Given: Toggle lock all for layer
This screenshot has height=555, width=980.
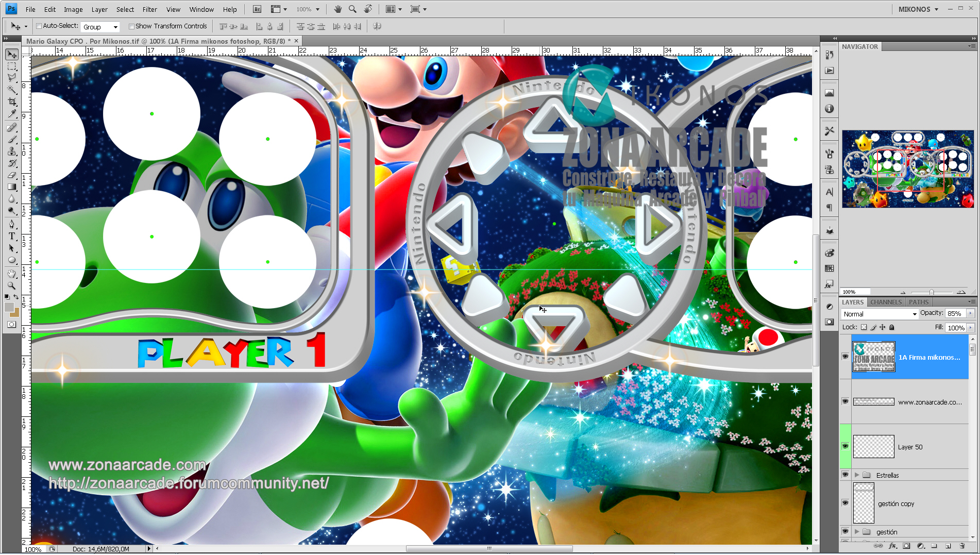Looking at the screenshot, I should (x=892, y=327).
